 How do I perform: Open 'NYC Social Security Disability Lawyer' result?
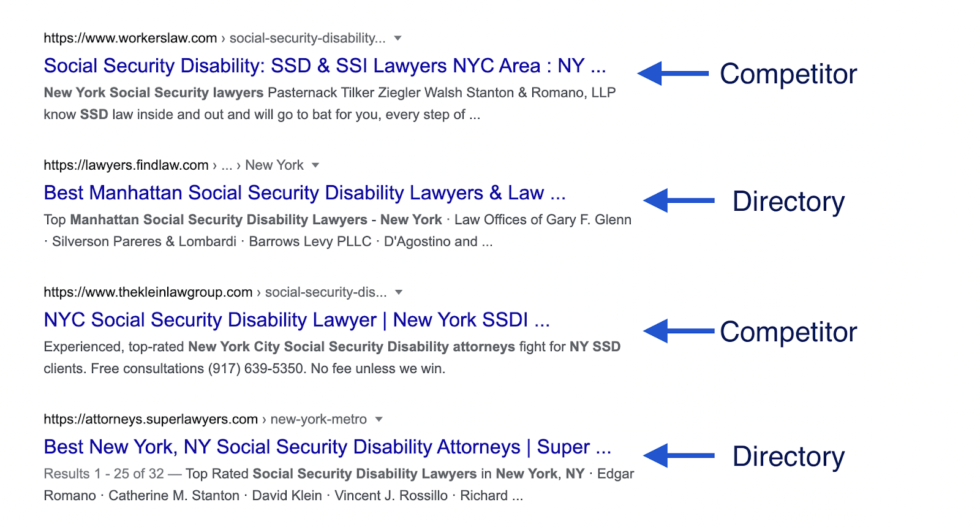point(296,319)
